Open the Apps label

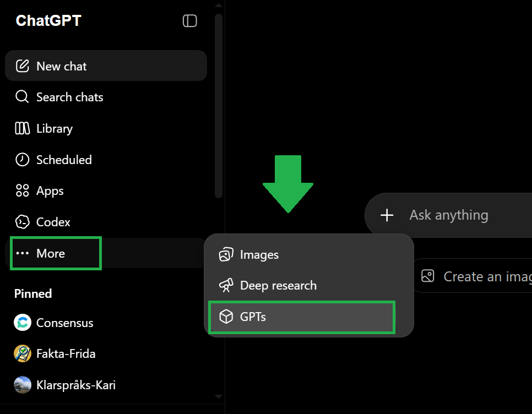[x=50, y=191]
